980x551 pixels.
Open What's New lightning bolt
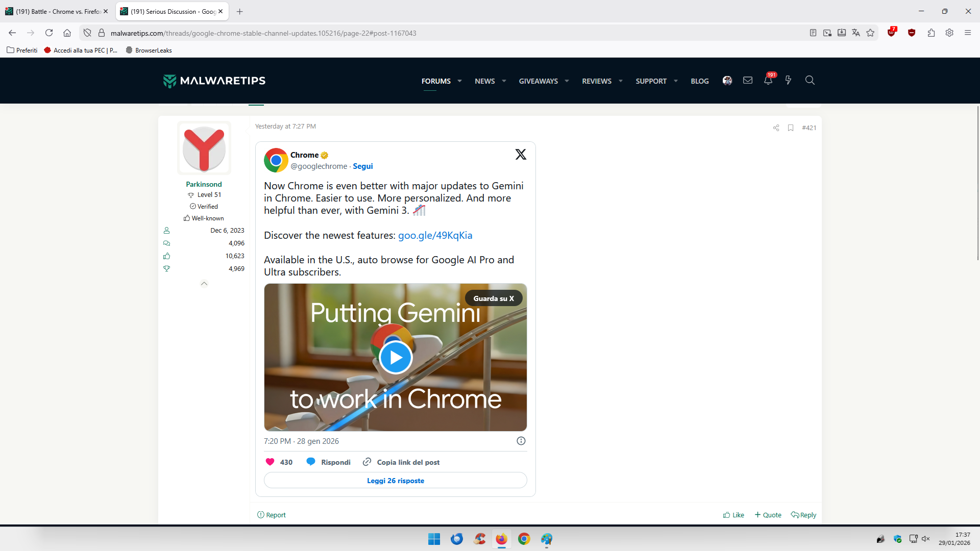(788, 80)
